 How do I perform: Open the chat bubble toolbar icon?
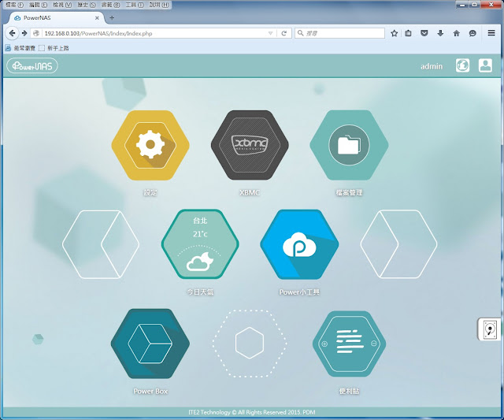tap(472, 33)
